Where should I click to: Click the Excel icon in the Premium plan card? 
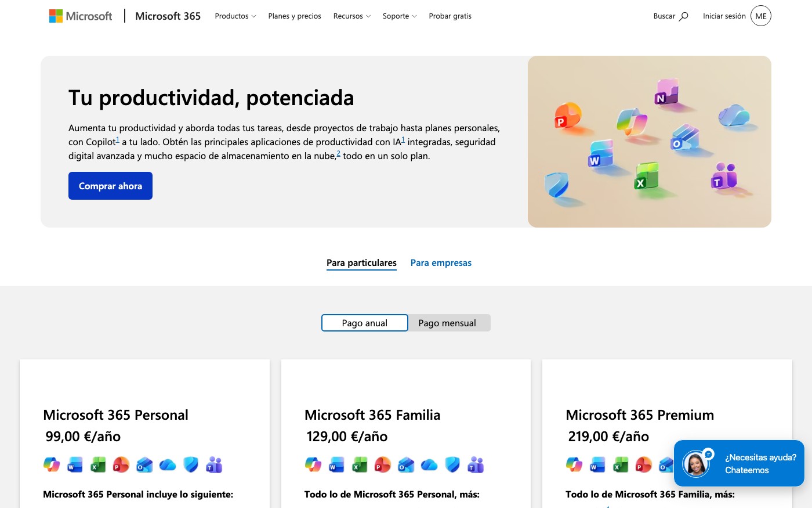621,464
